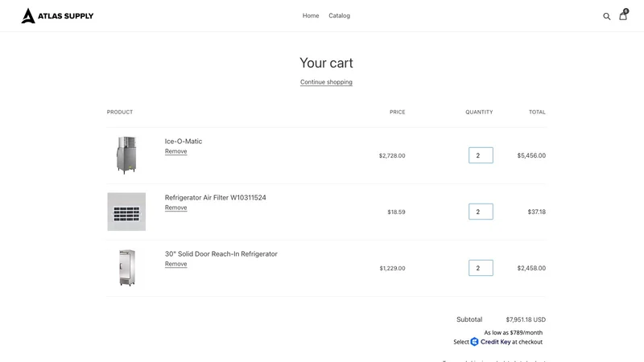This screenshot has height=362, width=644.
Task: Follow the Continue shopping link
Action: click(x=326, y=82)
